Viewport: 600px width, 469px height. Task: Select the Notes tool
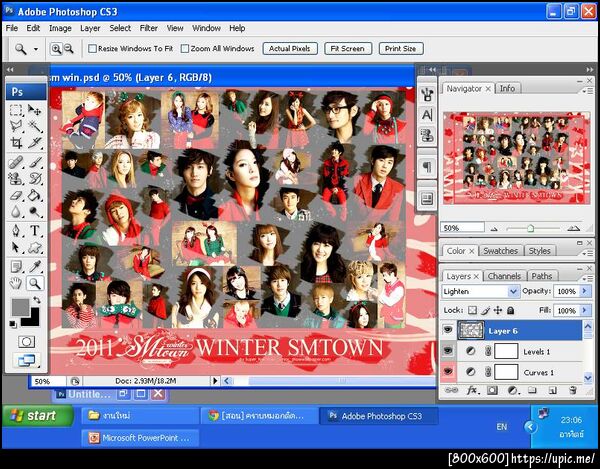16,267
